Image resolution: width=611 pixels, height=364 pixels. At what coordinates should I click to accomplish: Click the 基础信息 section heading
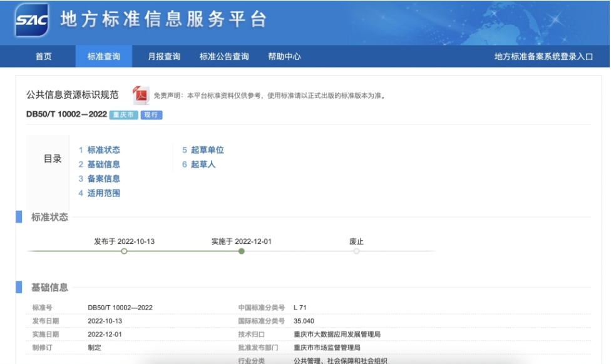(x=49, y=287)
